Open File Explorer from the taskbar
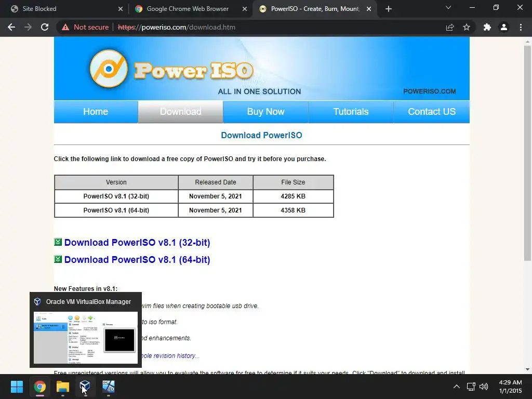532x399 pixels. pyautogui.click(x=63, y=387)
